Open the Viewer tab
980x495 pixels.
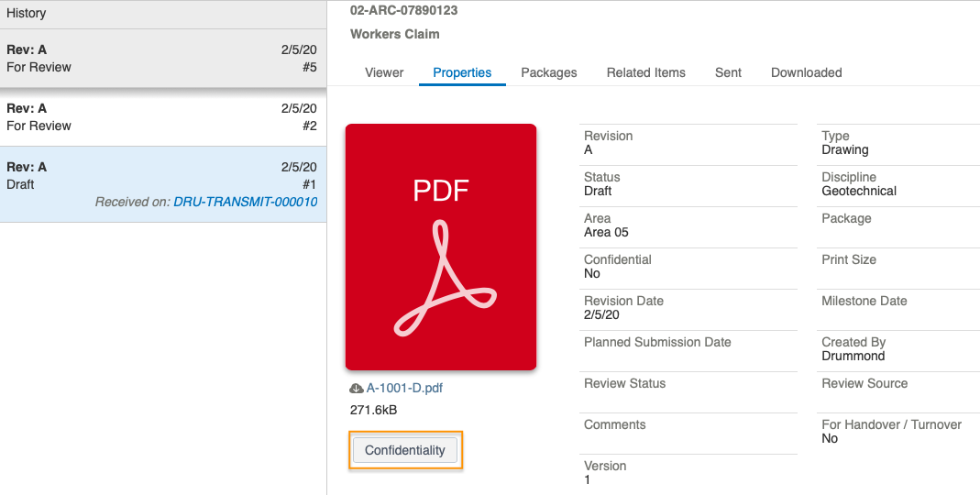pos(384,72)
